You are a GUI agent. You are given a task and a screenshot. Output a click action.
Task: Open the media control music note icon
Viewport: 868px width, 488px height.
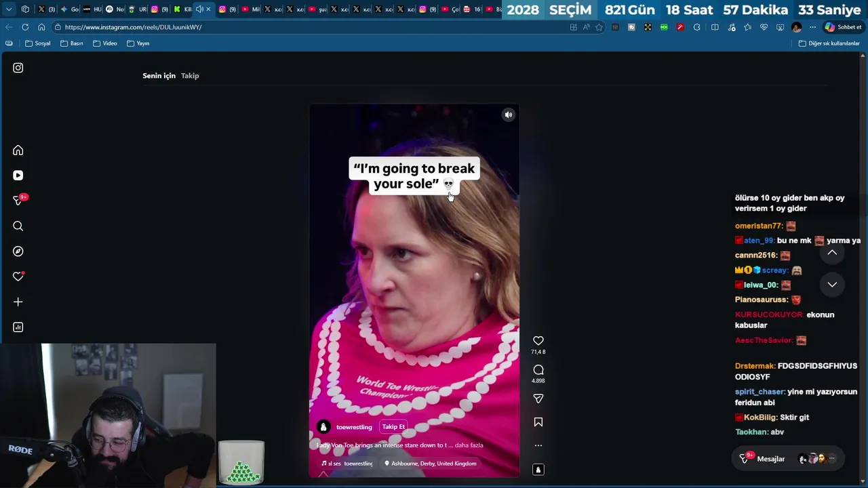click(731, 27)
